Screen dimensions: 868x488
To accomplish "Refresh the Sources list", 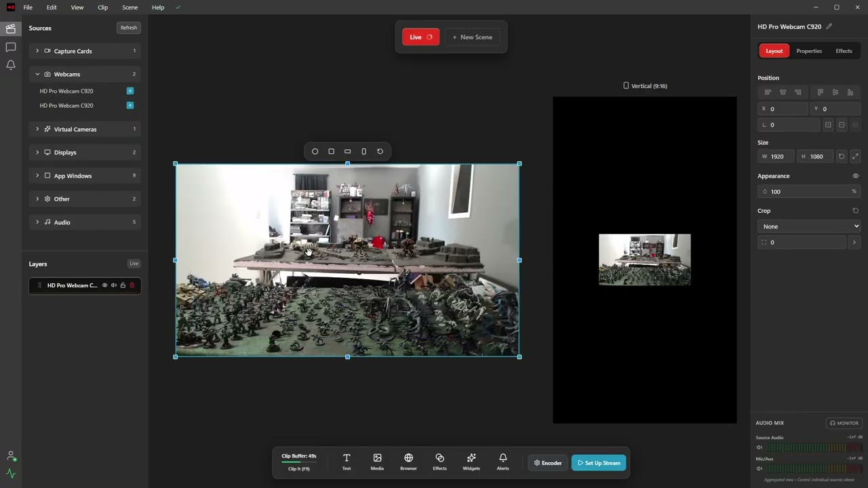I will click(x=128, y=28).
